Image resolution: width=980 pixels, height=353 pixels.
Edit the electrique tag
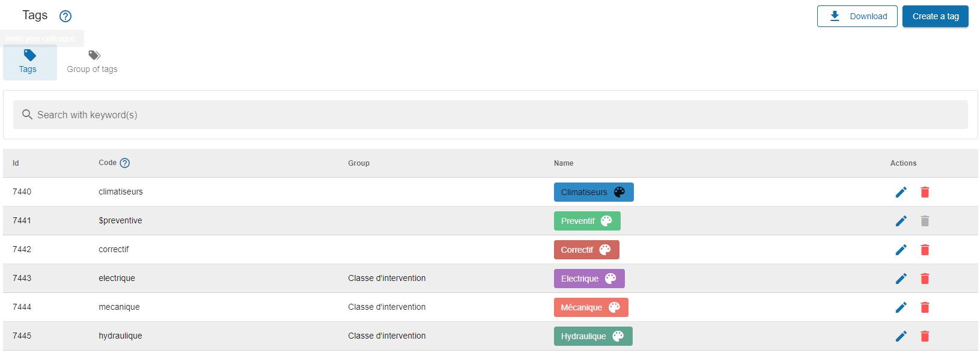901,279
